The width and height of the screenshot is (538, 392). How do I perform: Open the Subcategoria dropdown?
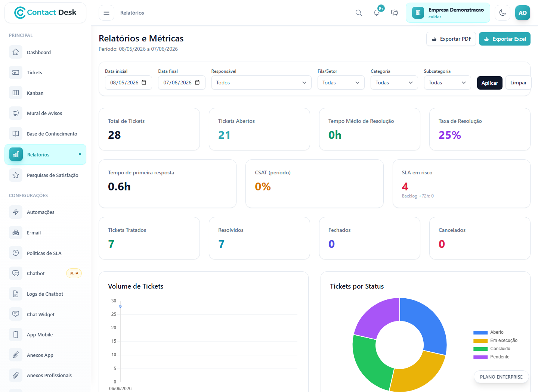tap(447, 83)
